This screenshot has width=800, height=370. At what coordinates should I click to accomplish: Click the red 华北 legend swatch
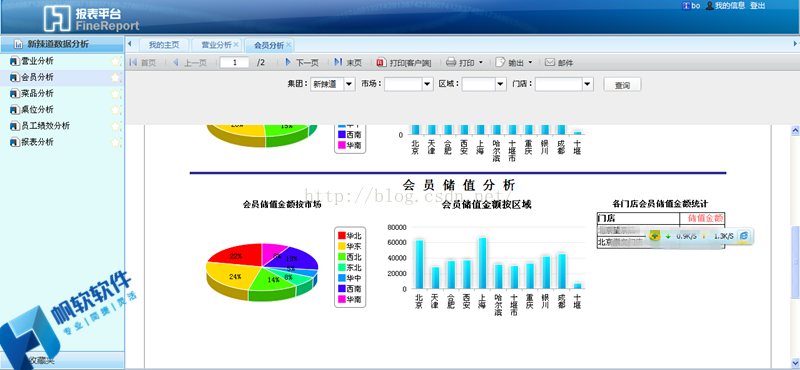pyautogui.click(x=342, y=235)
